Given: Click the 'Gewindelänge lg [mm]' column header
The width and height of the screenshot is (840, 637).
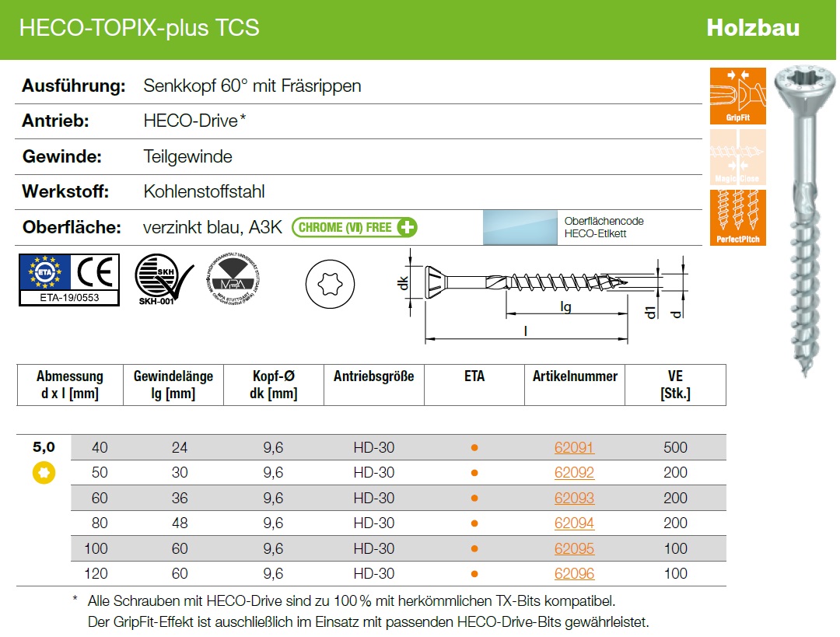Looking at the screenshot, I should click(x=173, y=385).
